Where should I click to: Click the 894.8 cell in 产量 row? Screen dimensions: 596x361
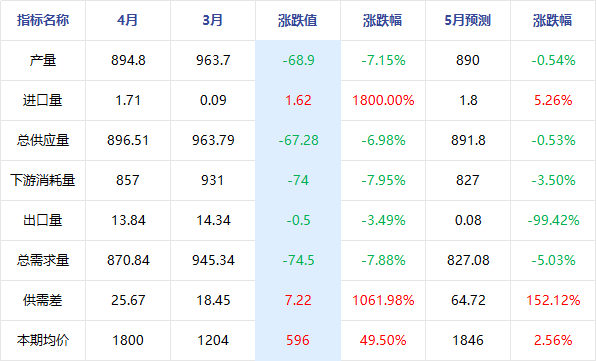click(x=128, y=60)
